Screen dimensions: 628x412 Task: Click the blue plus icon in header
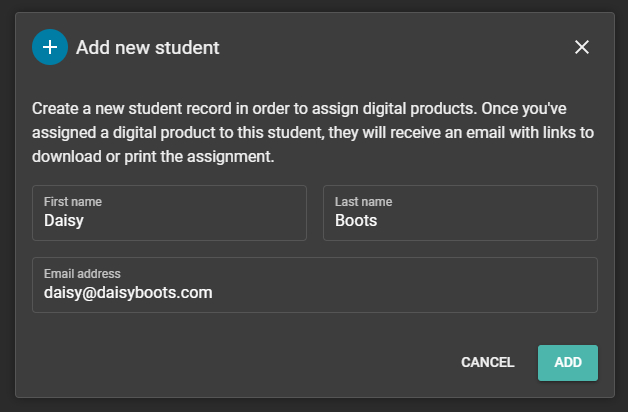[50, 47]
